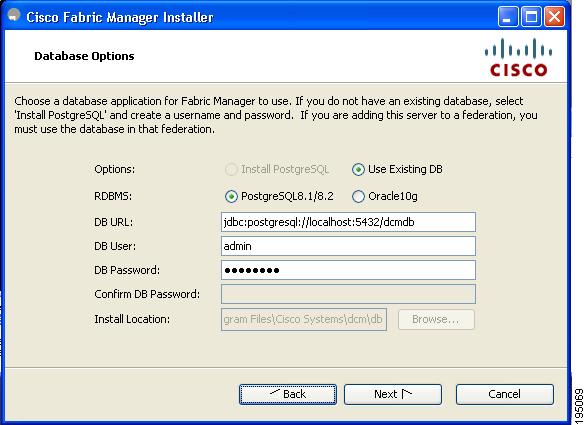585x425 pixels.
Task: Click the DB Password field
Action: coord(348,270)
